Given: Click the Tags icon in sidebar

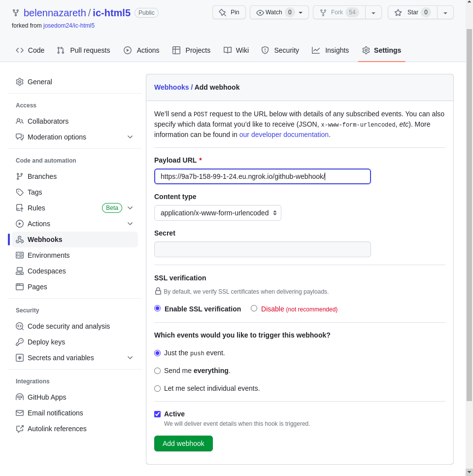Looking at the screenshot, I should [x=20, y=192].
